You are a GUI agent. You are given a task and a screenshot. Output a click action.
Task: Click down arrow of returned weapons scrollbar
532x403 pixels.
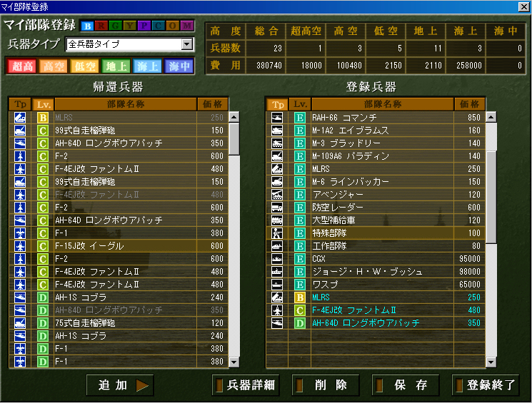tap(234, 362)
